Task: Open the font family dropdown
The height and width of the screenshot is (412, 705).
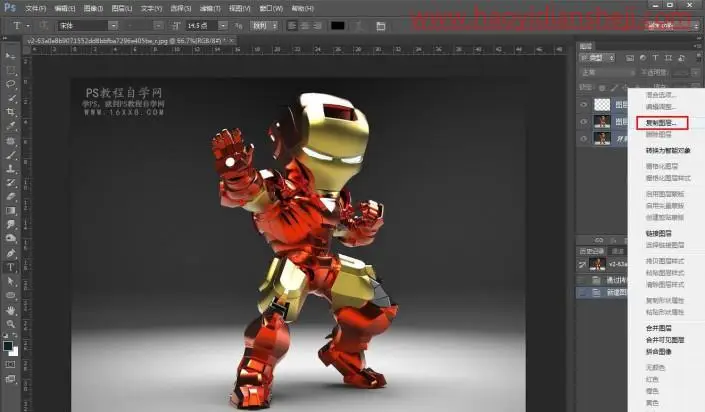Action: coord(114,26)
